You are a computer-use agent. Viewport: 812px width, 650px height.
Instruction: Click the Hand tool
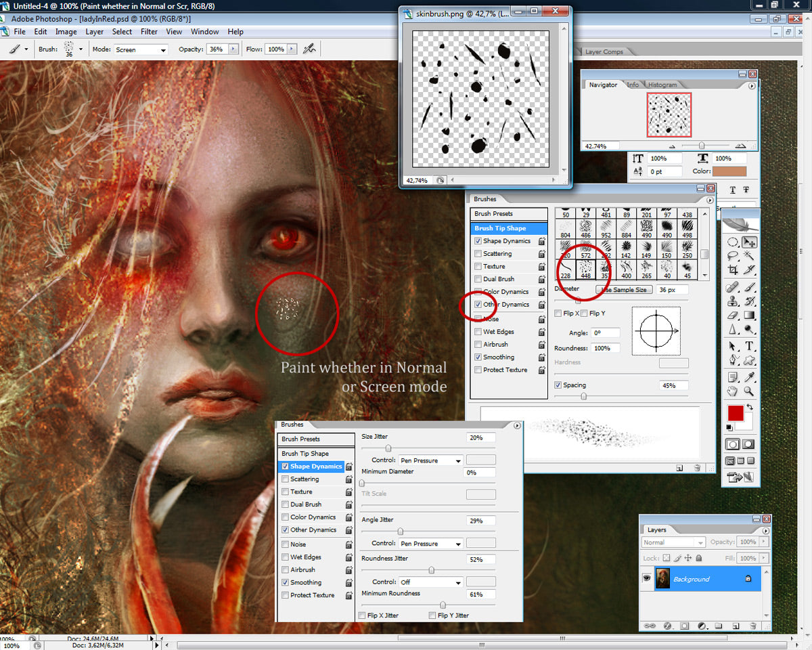[732, 391]
